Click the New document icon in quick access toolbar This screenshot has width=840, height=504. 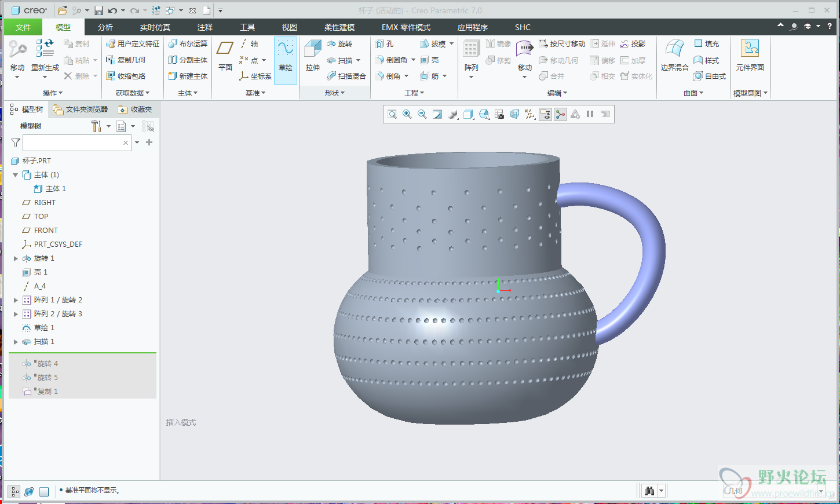click(206, 10)
